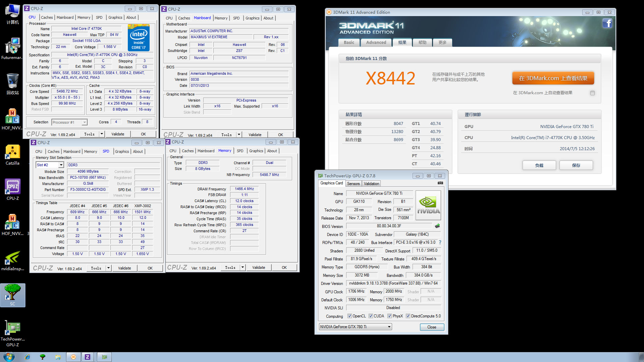Switch to the GPU-Z taskbar button
Image resolution: width=644 pixels, height=362 pixels.
[104, 357]
